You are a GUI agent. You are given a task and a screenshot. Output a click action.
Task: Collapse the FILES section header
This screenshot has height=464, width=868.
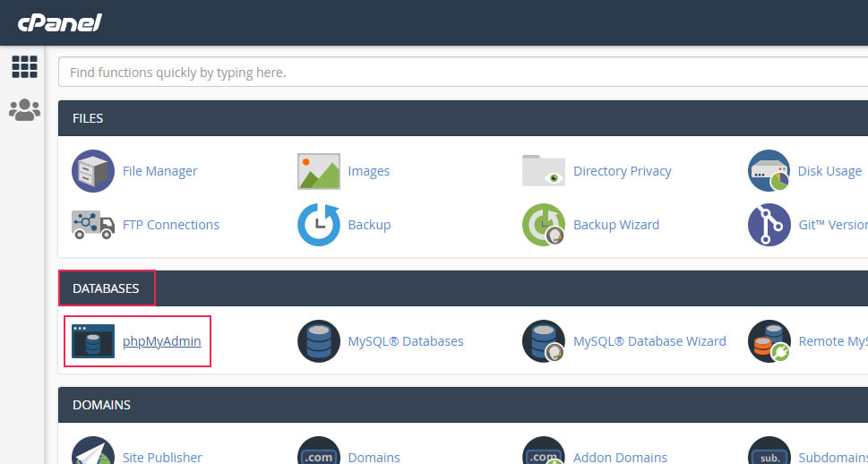pyautogui.click(x=463, y=118)
